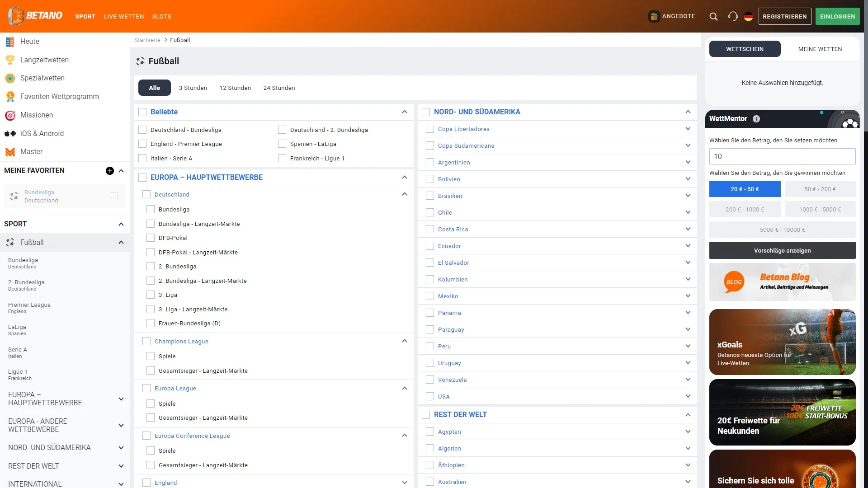Select the 3 Stunden filter tab
This screenshot has height=488, width=868.
[x=193, y=88]
